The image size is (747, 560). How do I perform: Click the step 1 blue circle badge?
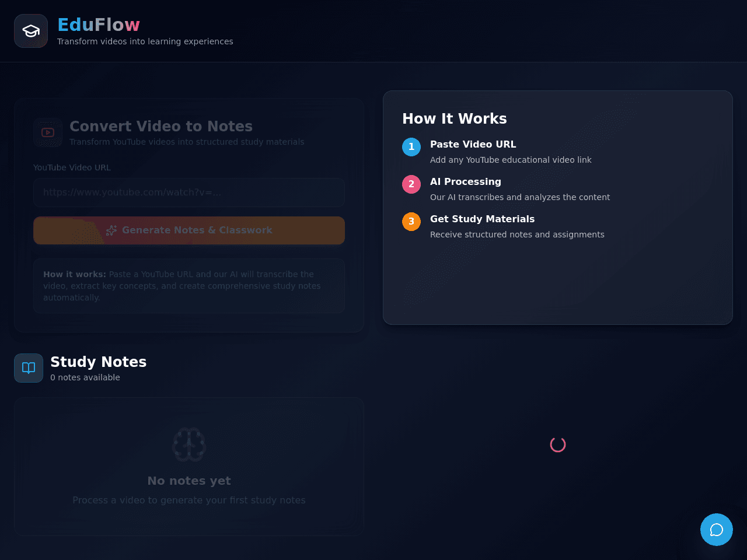click(x=411, y=147)
